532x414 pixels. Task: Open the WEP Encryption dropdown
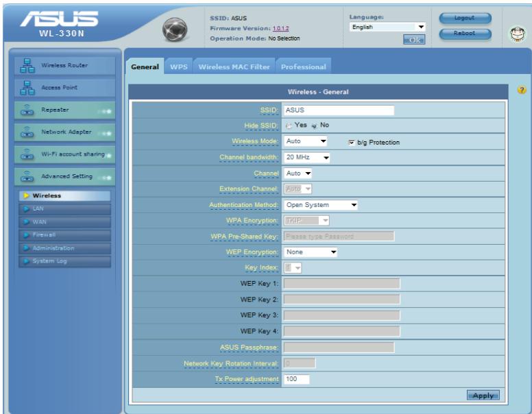click(x=311, y=252)
